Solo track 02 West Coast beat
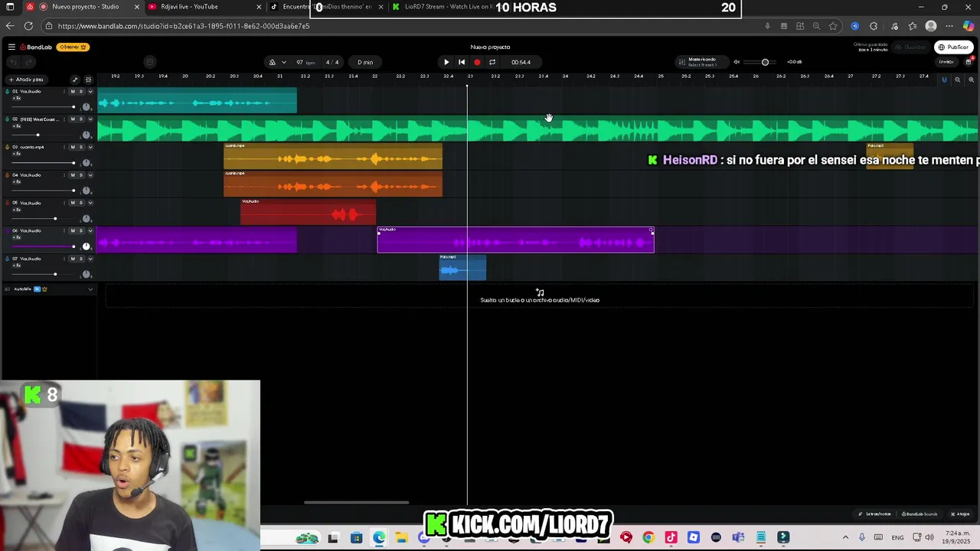Viewport: 980px width, 551px height. (x=81, y=119)
